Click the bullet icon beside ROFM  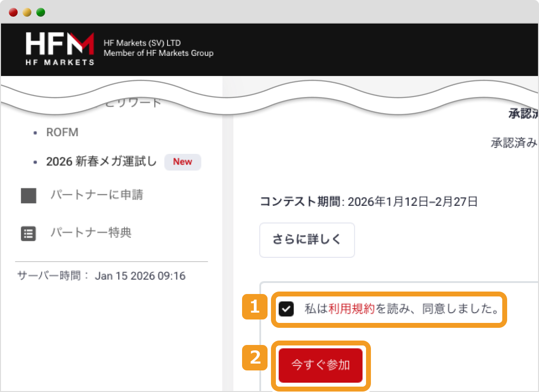34,132
